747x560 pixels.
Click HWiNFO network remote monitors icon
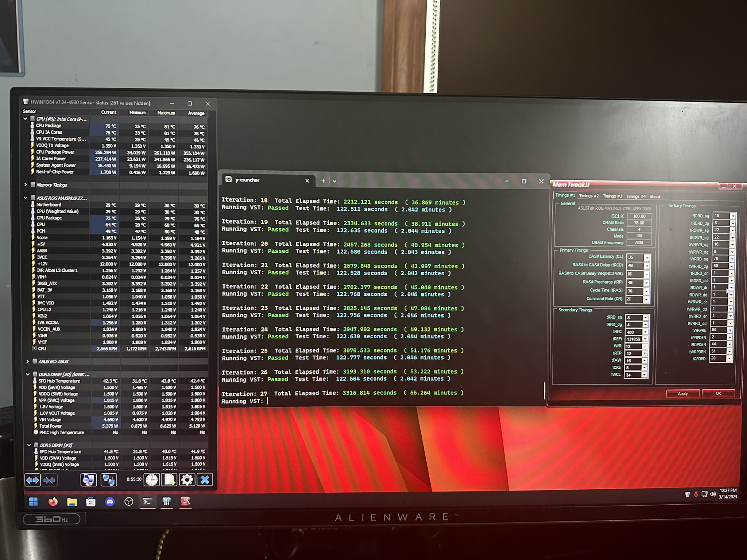[109, 480]
